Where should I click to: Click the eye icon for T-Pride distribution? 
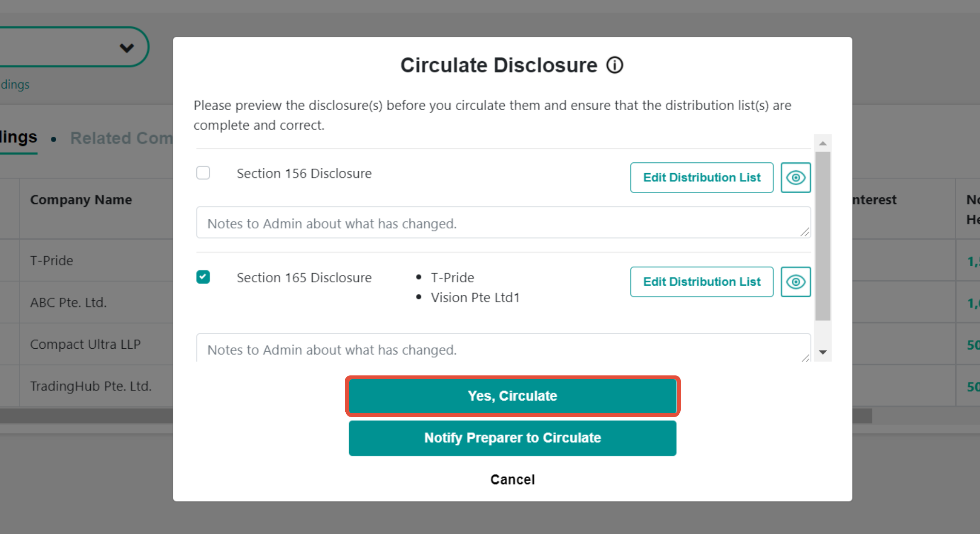pyautogui.click(x=795, y=282)
